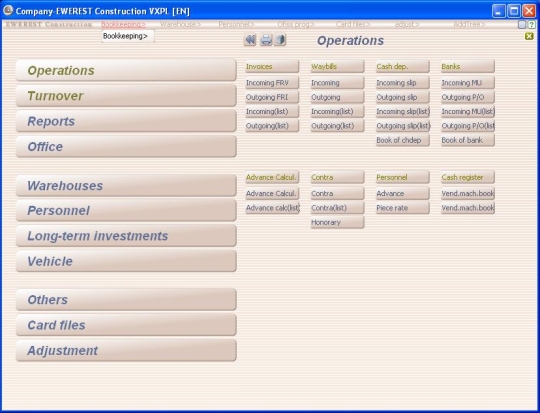Open the Vehicle section

click(126, 261)
